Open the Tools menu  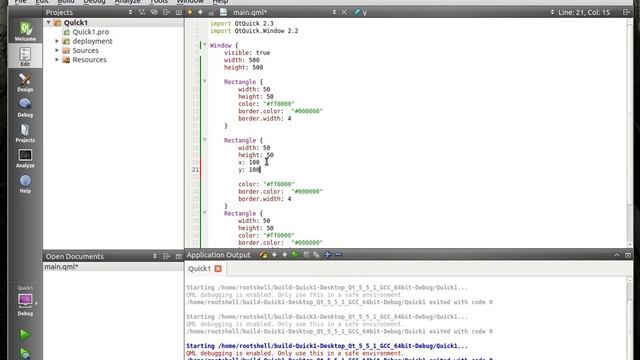tap(158, 2)
